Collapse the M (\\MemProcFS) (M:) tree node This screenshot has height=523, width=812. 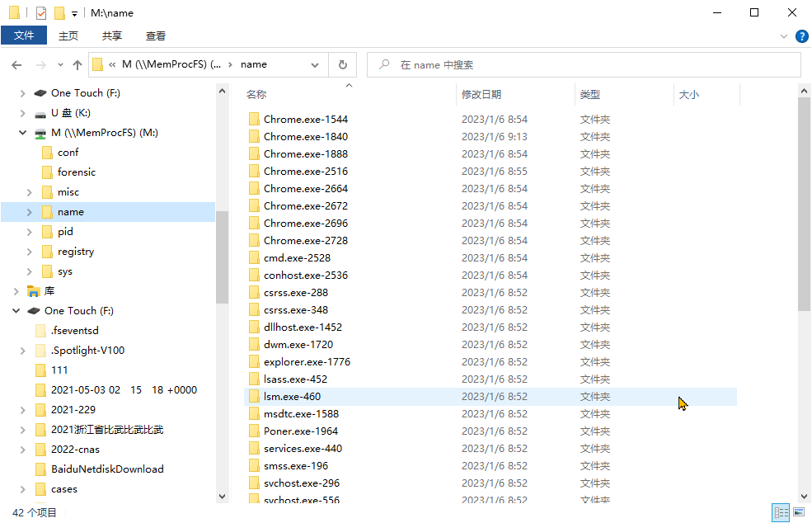click(22, 133)
